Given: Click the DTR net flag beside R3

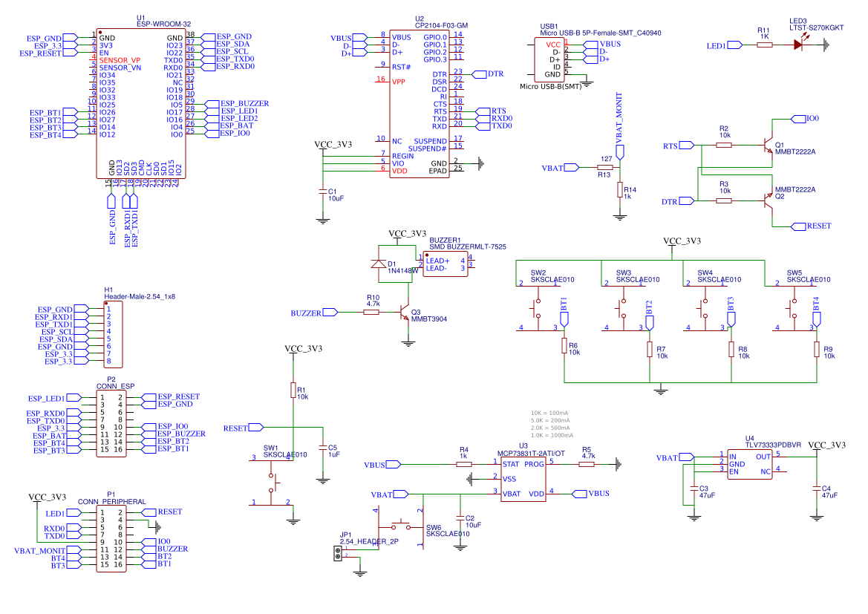Looking at the screenshot, I should click(x=678, y=200).
